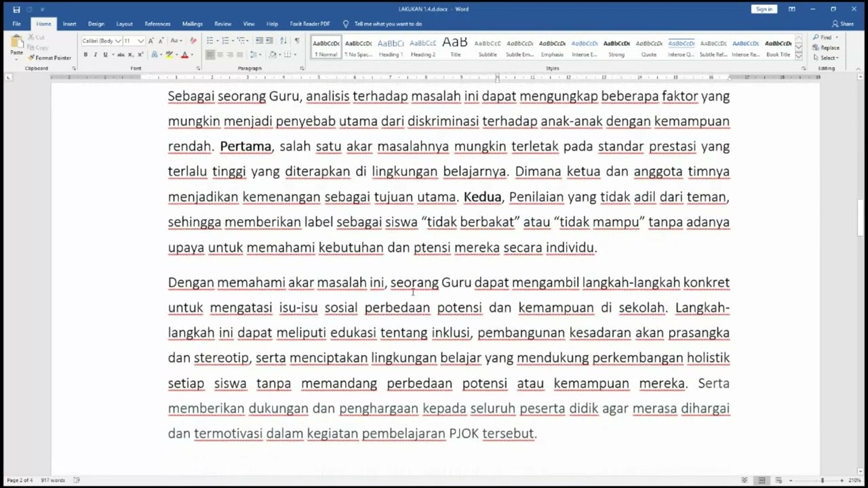Click the zoom slider handle
868x488 pixels.
[x=822, y=480]
